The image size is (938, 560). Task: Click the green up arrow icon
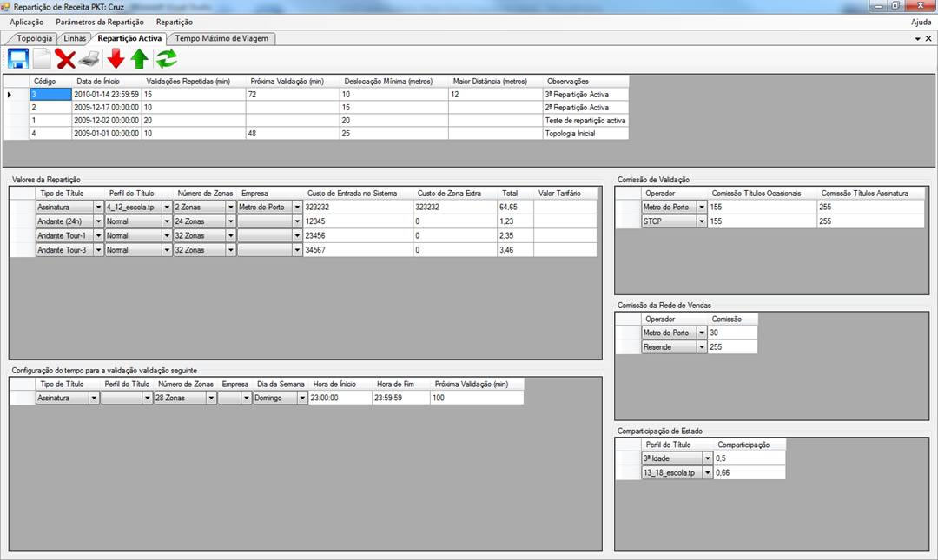click(x=140, y=59)
